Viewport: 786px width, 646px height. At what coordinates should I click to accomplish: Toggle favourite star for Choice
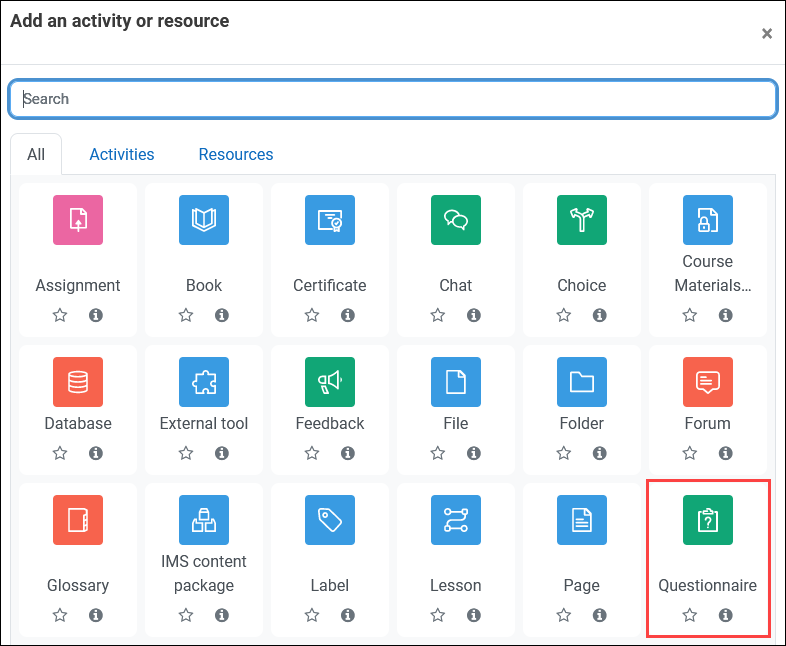pyautogui.click(x=564, y=315)
